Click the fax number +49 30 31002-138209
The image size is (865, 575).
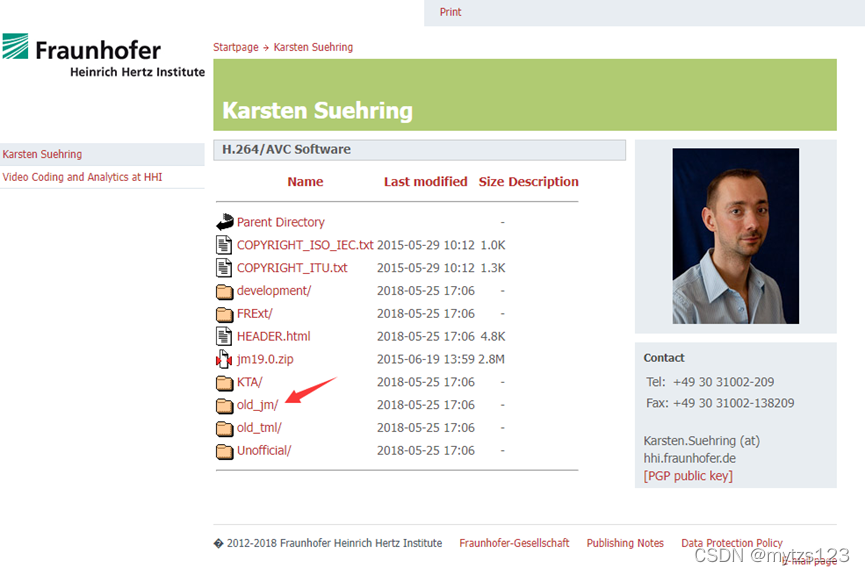pyautogui.click(x=733, y=403)
